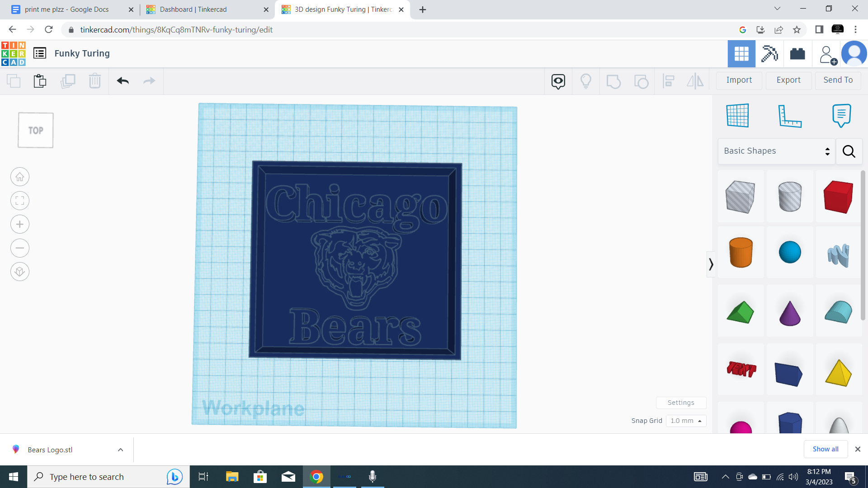Open the Basic Shapes dropdown
868x488 pixels.
pos(776,151)
